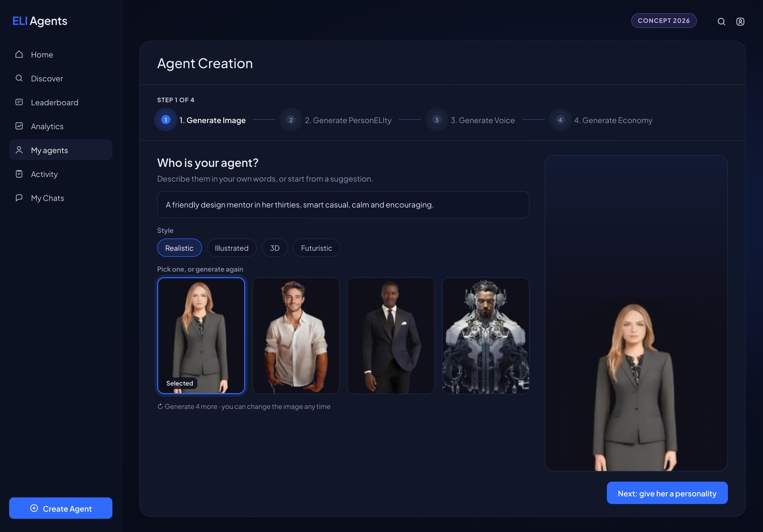Click the regenerate arrow icon beside Generate 4 more

tap(160, 406)
